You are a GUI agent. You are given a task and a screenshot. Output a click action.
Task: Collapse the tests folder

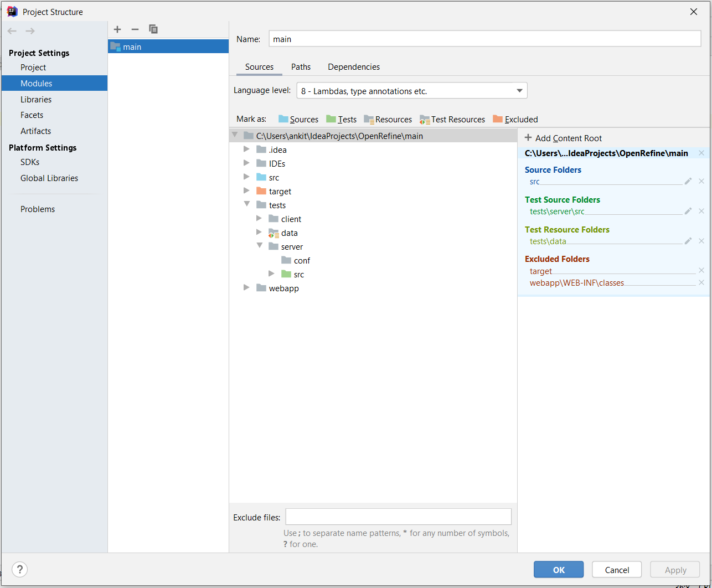(246, 204)
